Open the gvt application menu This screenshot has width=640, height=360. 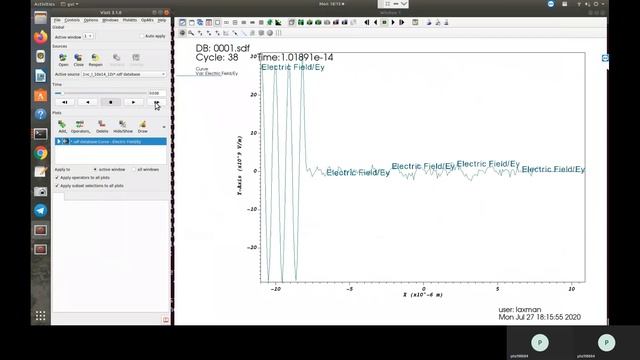(70, 4)
